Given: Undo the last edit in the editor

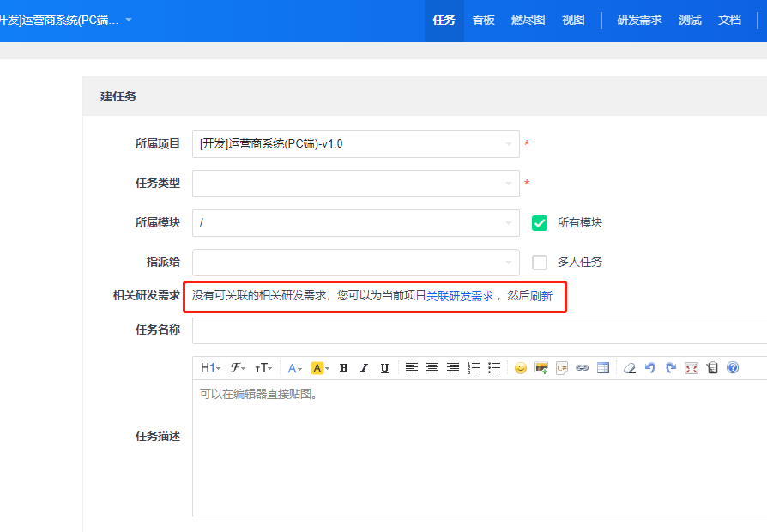Looking at the screenshot, I should point(650,367).
